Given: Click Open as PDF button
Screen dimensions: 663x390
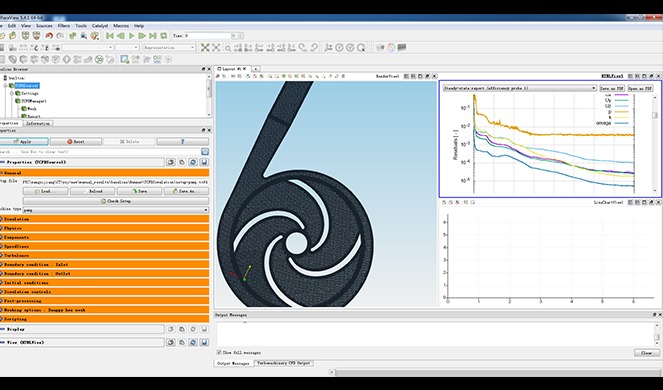Looking at the screenshot, I should 640,88.
